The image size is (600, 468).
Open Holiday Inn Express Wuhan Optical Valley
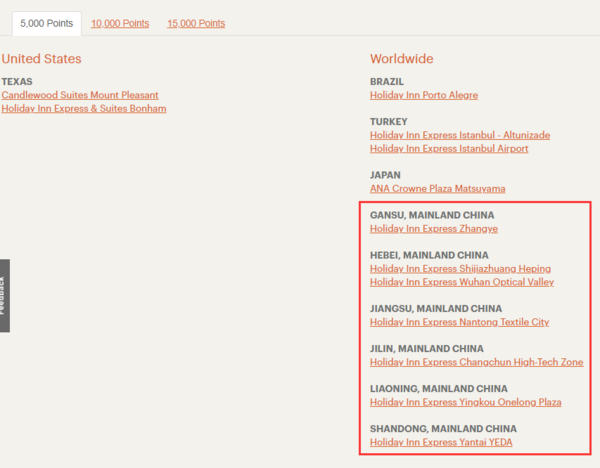point(462,282)
